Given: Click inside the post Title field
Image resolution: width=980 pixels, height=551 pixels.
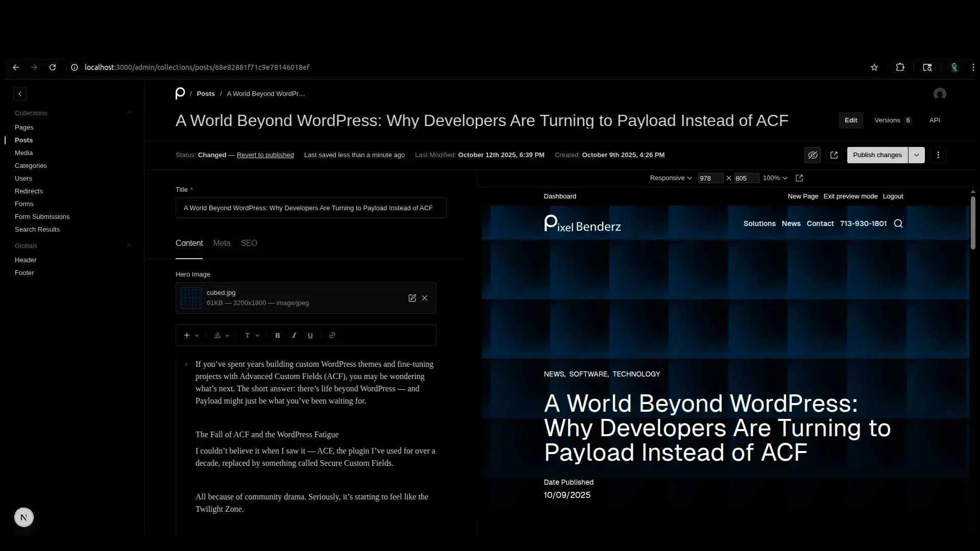Looking at the screenshot, I should [310, 208].
